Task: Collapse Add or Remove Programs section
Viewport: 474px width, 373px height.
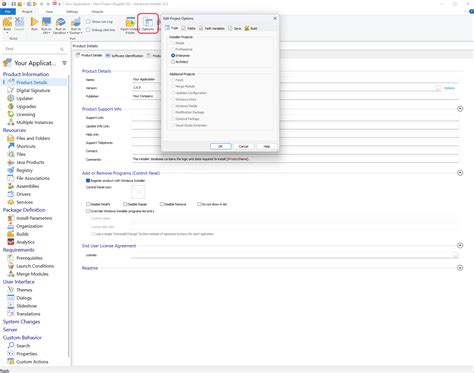Action: 460,173
